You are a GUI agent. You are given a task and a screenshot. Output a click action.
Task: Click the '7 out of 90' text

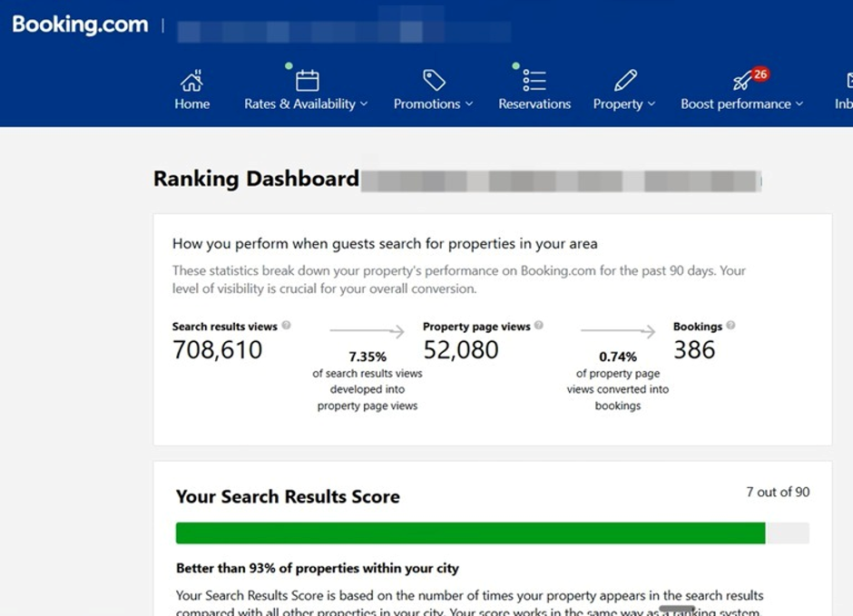pyautogui.click(x=778, y=492)
